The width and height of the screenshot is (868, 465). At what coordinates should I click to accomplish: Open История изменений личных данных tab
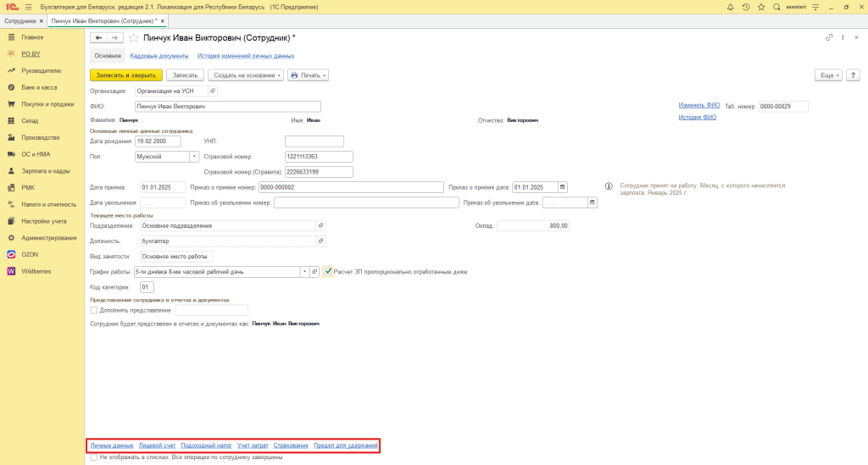[x=246, y=56]
